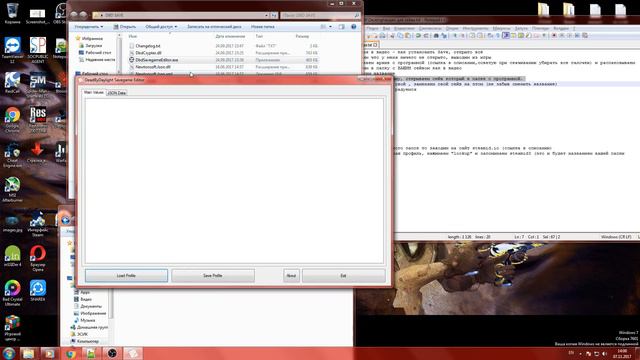Click Explorer back navigation arrow
Screen dimensions: 640x360
click(x=74, y=15)
